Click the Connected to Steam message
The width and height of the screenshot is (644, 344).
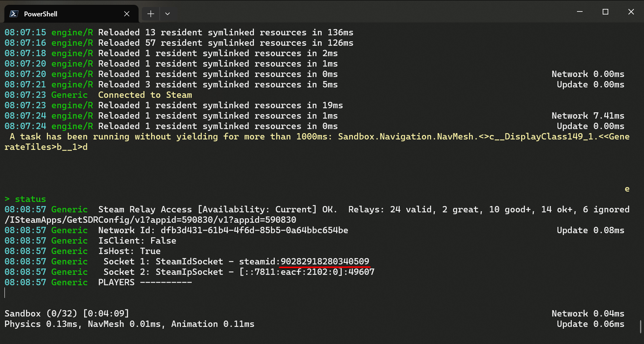145,95
